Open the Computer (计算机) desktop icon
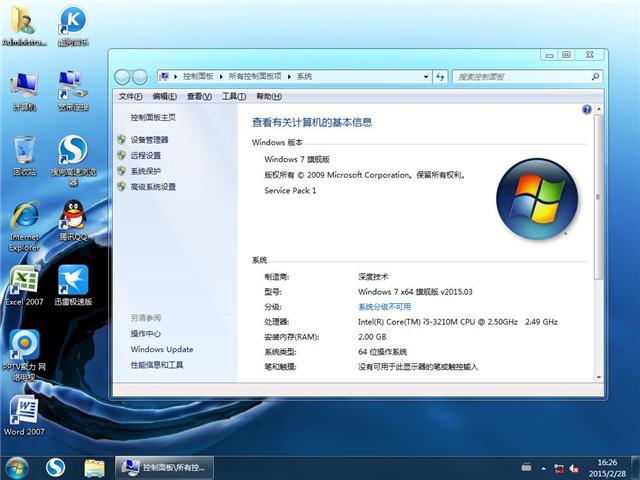The width and height of the screenshot is (640, 480). [x=24, y=91]
